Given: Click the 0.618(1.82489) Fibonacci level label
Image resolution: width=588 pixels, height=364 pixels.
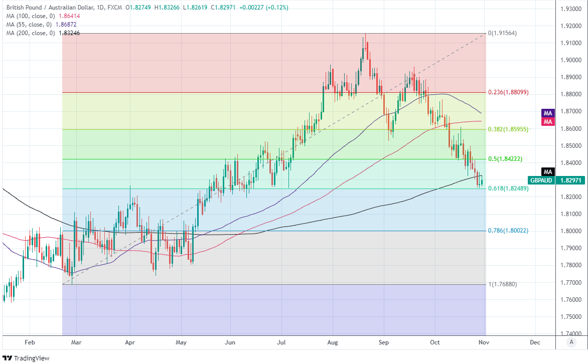Looking at the screenshot, I should (x=508, y=189).
